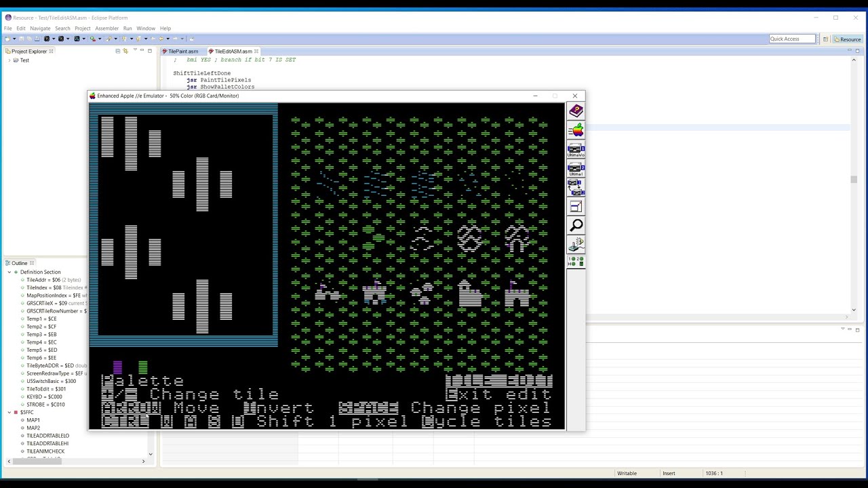Click the ShiftTileLeftDone label in editor
This screenshot has height=488, width=868.
tap(201, 73)
